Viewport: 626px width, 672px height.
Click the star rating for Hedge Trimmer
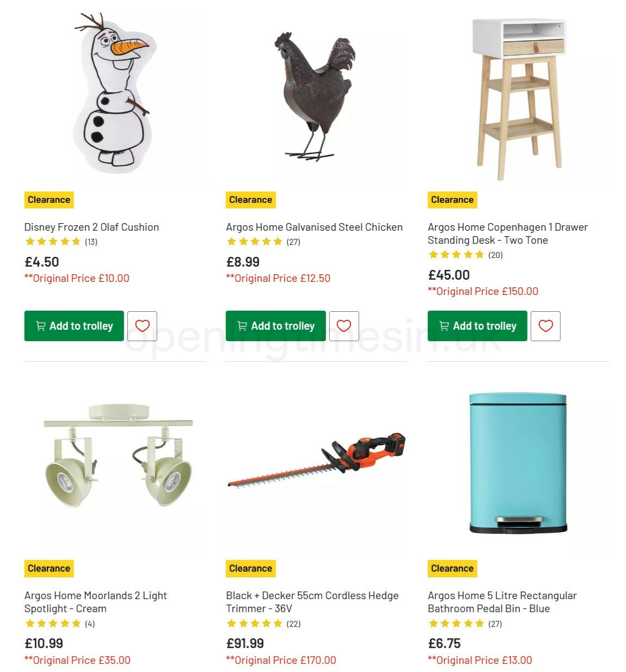tap(254, 624)
